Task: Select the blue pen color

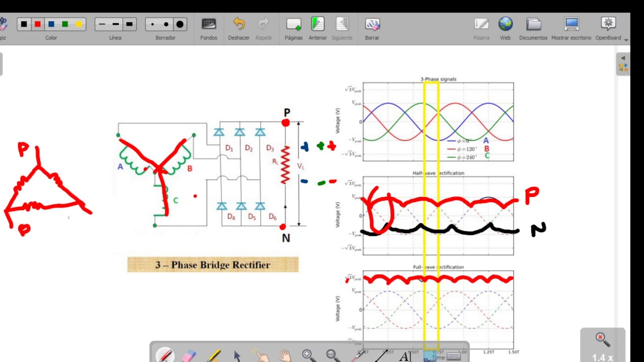Action: click(51, 24)
